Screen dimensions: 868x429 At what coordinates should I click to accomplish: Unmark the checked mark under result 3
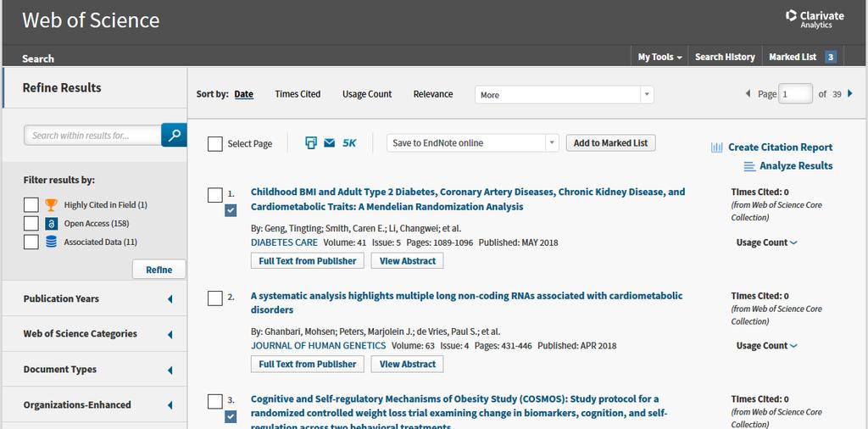pos(231,416)
